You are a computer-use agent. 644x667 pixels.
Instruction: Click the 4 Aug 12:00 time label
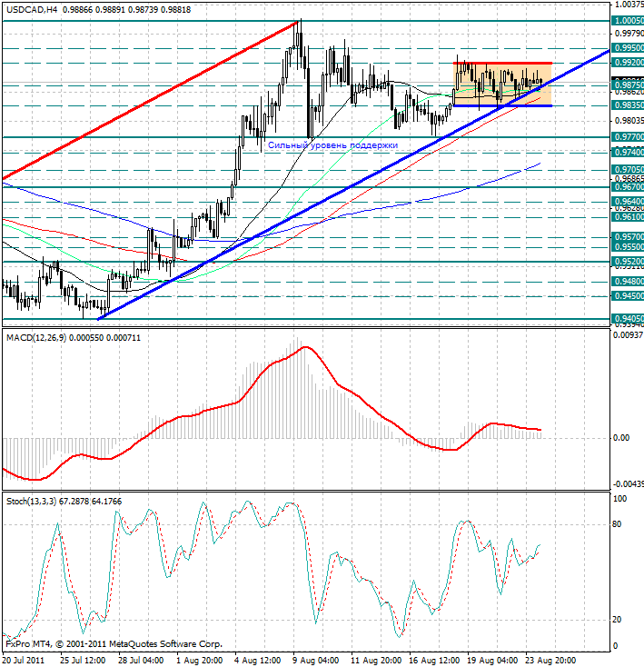[258, 661]
